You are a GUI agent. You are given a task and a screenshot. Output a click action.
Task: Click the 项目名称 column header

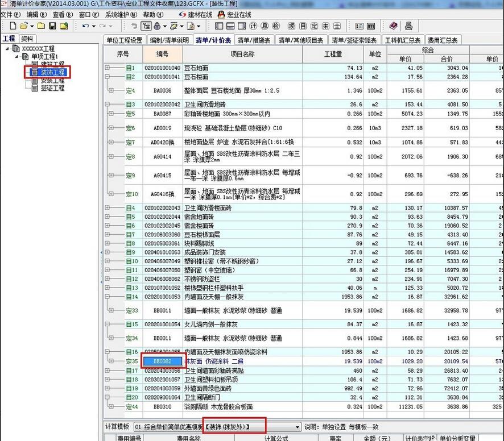pos(242,55)
